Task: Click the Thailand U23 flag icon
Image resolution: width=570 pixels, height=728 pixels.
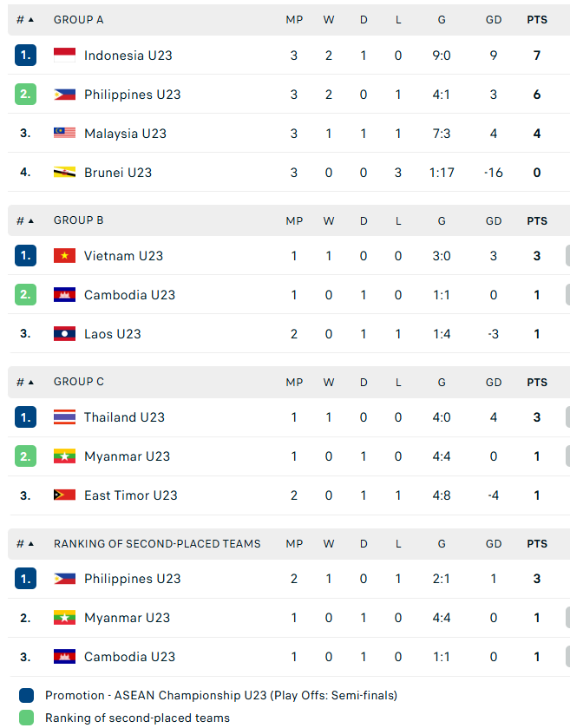Action: (x=64, y=416)
